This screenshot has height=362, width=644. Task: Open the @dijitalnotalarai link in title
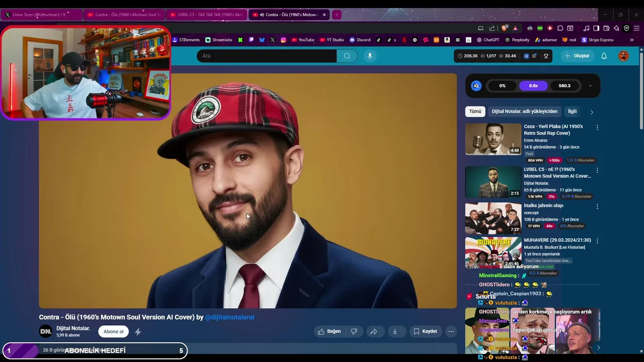coord(229,317)
